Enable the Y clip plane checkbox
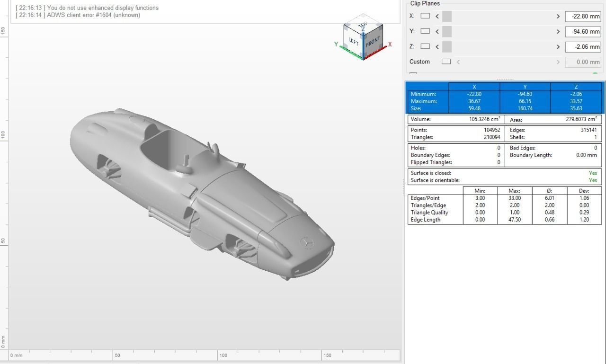 pyautogui.click(x=425, y=31)
